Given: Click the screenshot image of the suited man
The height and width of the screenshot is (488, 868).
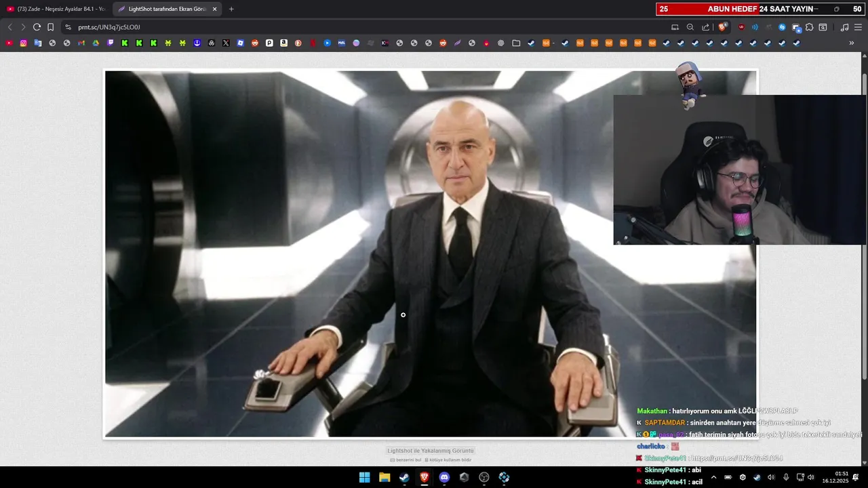Looking at the screenshot, I should point(430,254).
